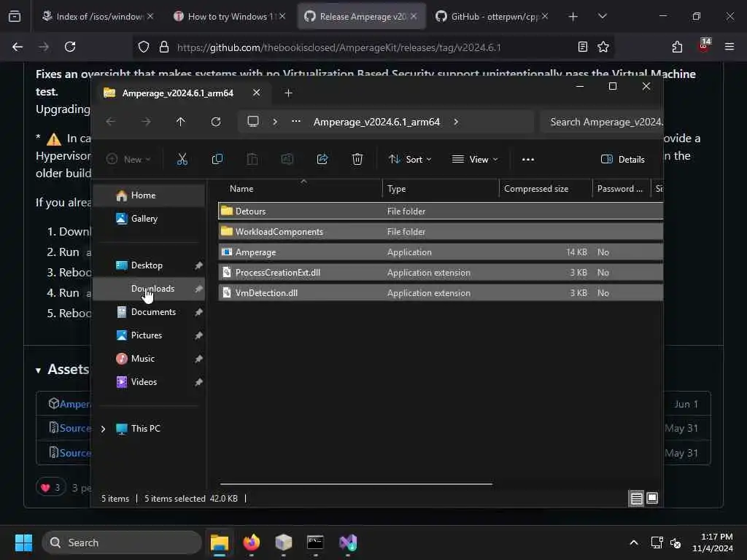Click the Delete trash icon in Explorer

point(357,159)
